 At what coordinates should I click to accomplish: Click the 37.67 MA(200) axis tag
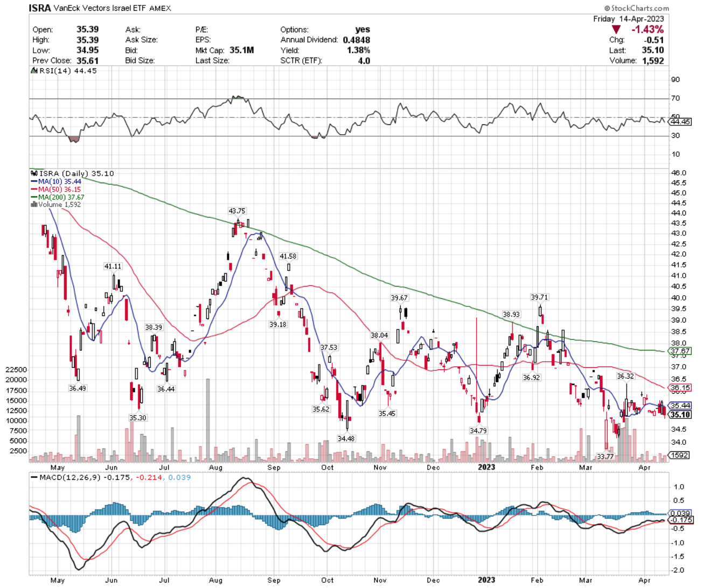[680, 351]
